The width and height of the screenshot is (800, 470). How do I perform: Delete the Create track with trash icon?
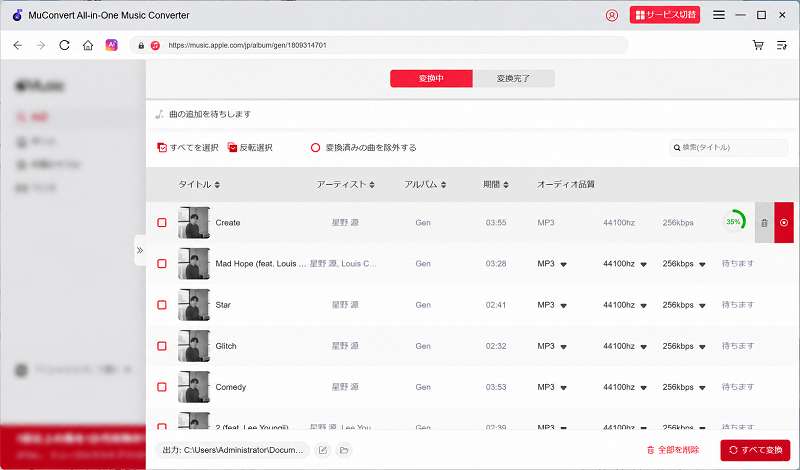(764, 222)
